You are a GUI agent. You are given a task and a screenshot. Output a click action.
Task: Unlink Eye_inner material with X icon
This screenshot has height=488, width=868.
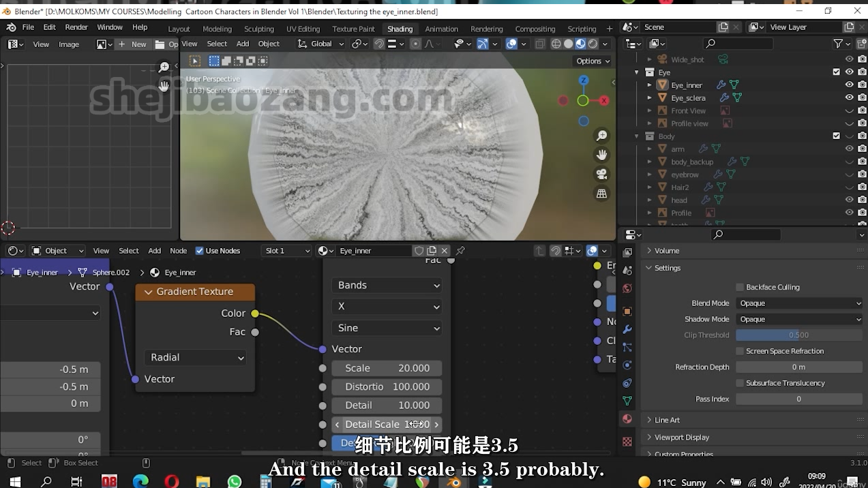click(x=445, y=251)
